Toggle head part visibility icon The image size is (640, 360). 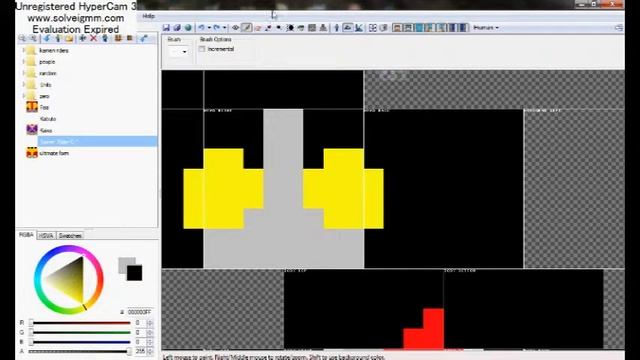(x=397, y=28)
